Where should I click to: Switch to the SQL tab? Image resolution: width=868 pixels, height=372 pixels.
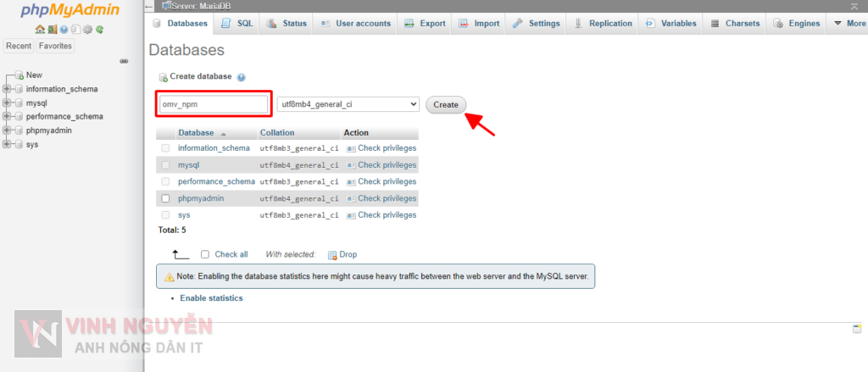tap(237, 23)
